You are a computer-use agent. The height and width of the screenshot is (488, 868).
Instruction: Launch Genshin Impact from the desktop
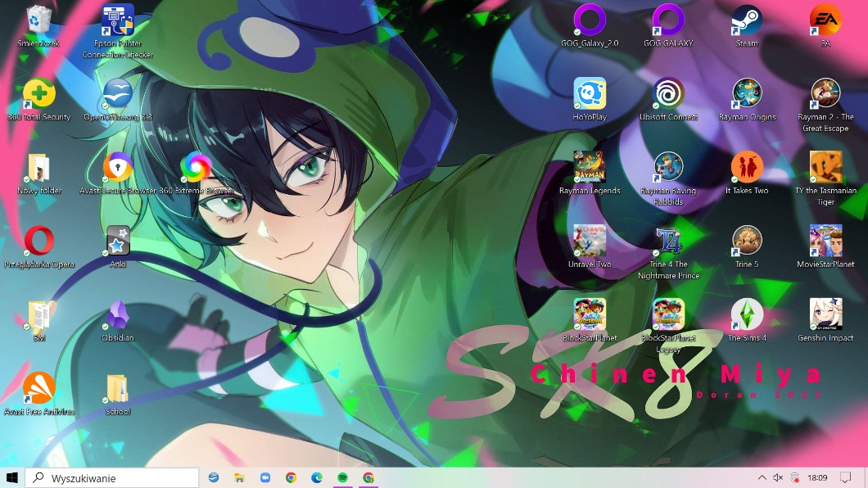click(x=825, y=315)
